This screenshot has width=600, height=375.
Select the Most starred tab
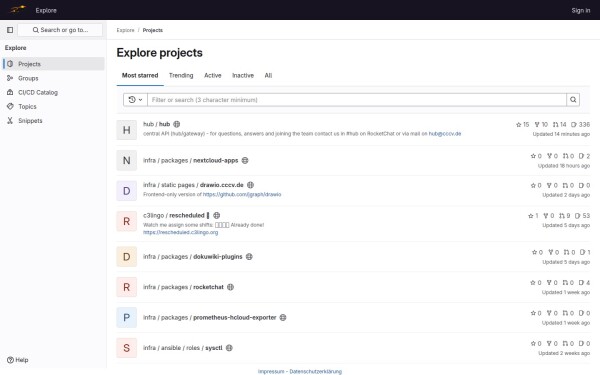click(140, 75)
